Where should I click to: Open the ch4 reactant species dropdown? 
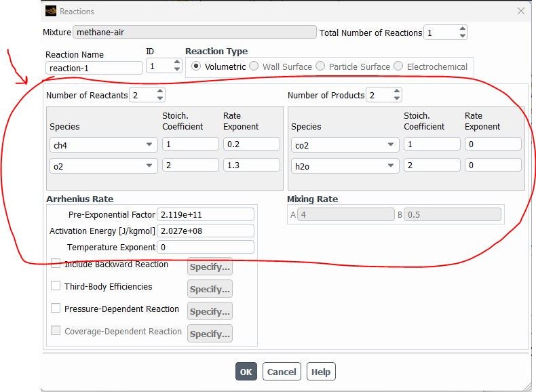(x=149, y=144)
